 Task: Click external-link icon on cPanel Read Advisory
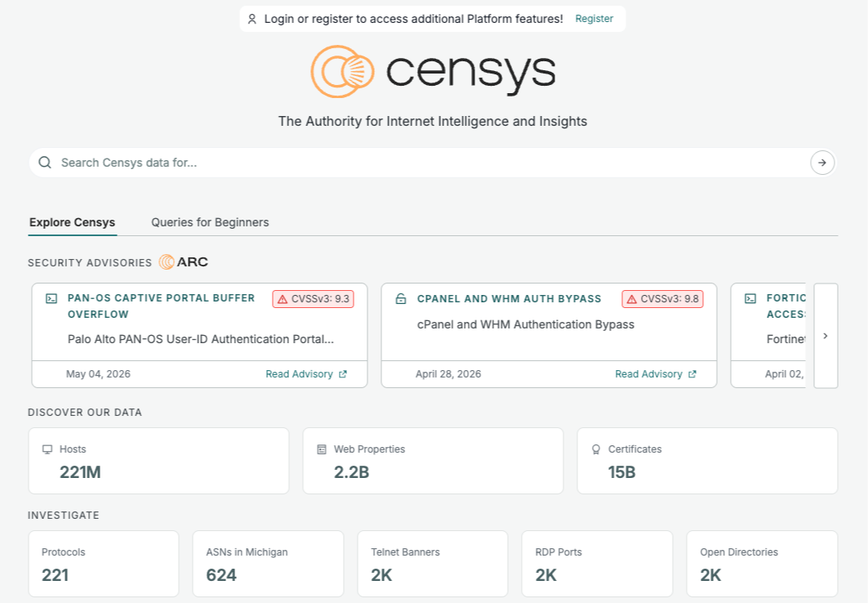[x=692, y=374]
